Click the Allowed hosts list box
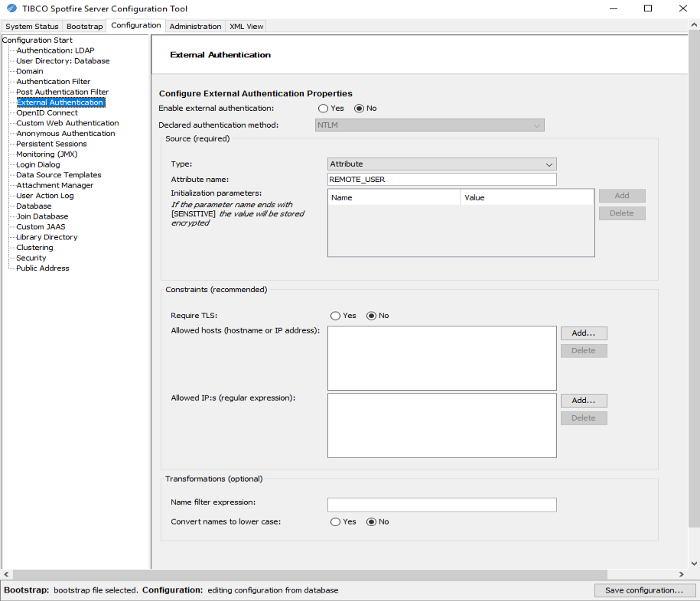The width and height of the screenshot is (700, 601). click(x=441, y=359)
